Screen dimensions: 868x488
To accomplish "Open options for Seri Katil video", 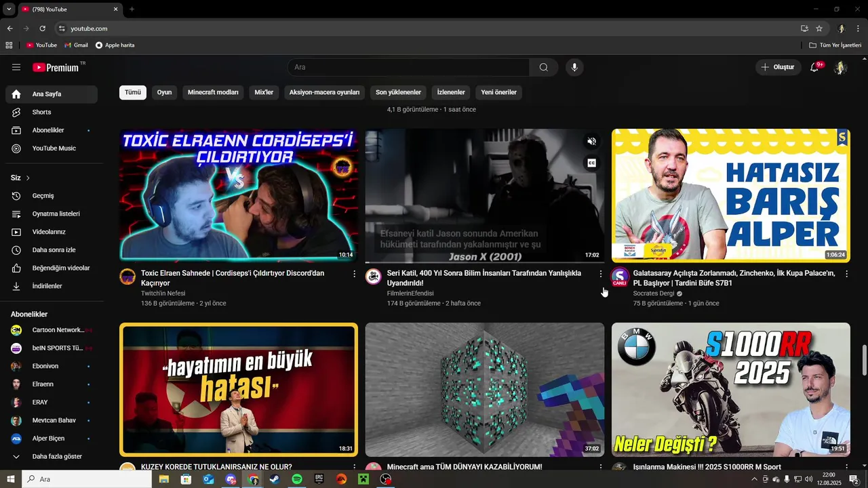I will [600, 274].
